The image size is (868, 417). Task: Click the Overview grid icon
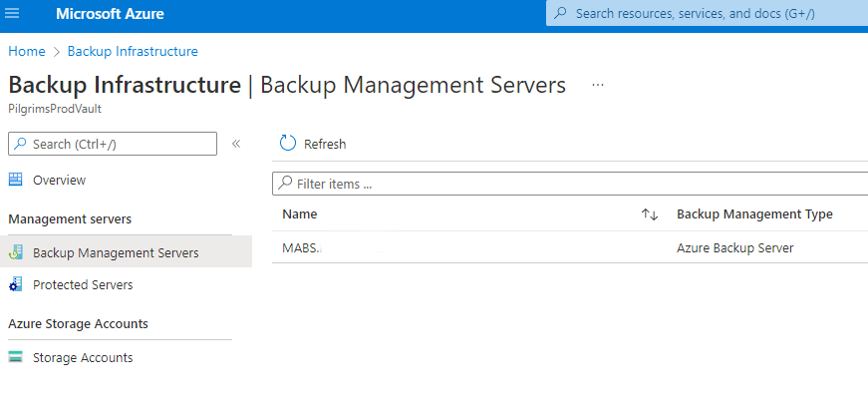(16, 180)
